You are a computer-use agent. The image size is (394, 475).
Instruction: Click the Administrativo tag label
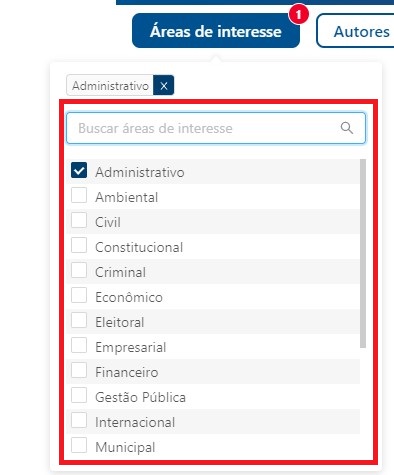tap(110, 86)
